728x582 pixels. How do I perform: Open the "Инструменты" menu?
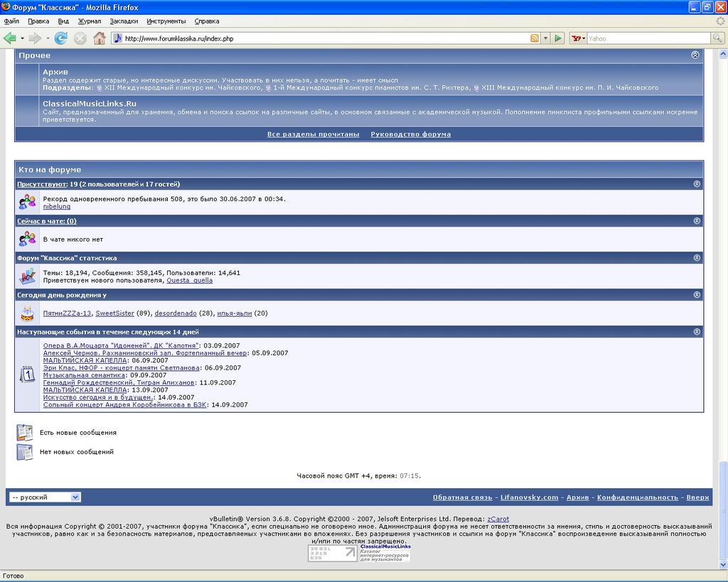click(166, 21)
